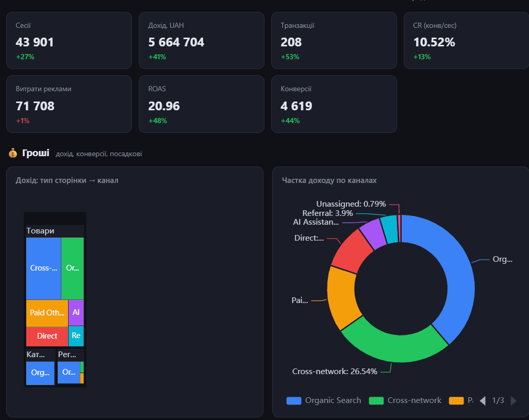Go to next legend page arrow
Image resolution: width=529 pixels, height=420 pixels.
514,400
